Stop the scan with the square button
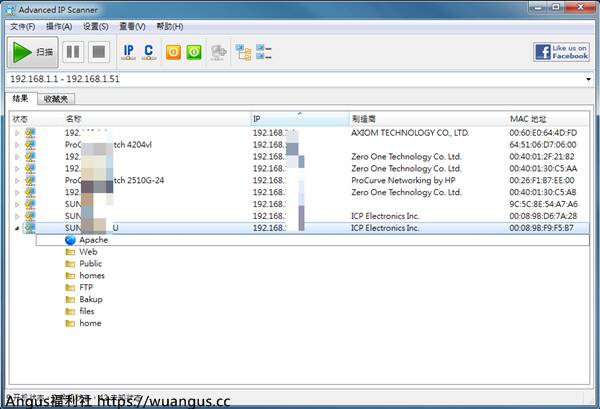The image size is (600, 409). point(99,52)
